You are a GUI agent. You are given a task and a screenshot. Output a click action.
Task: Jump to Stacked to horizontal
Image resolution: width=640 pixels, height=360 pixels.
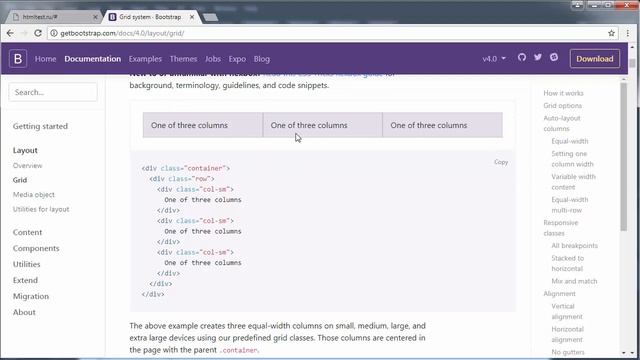(567, 263)
